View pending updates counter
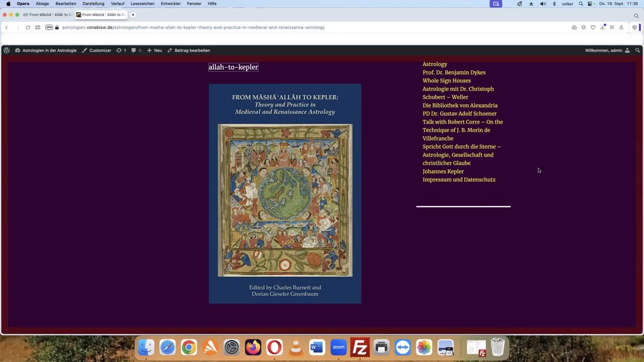The width and height of the screenshot is (644, 362). [x=121, y=50]
